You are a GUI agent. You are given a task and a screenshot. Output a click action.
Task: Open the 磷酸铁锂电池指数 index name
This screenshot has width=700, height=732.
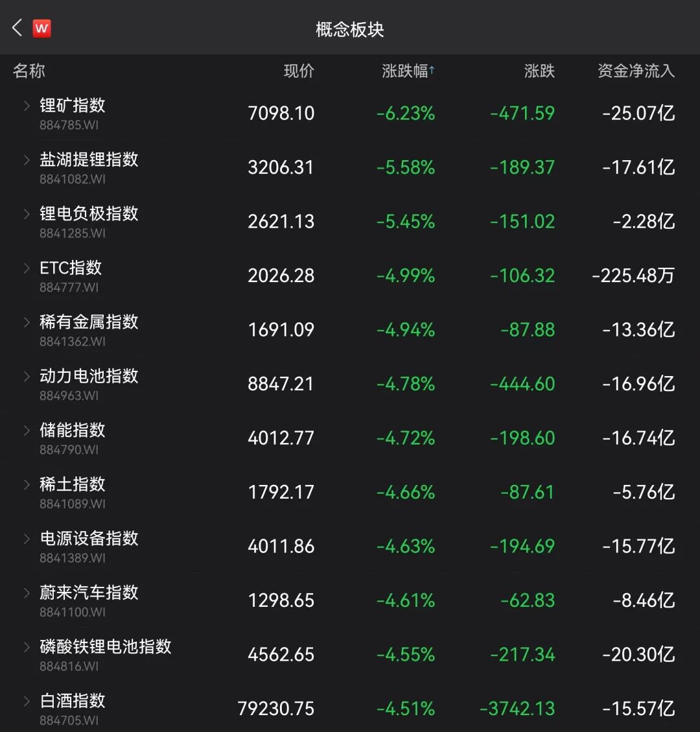tap(106, 647)
